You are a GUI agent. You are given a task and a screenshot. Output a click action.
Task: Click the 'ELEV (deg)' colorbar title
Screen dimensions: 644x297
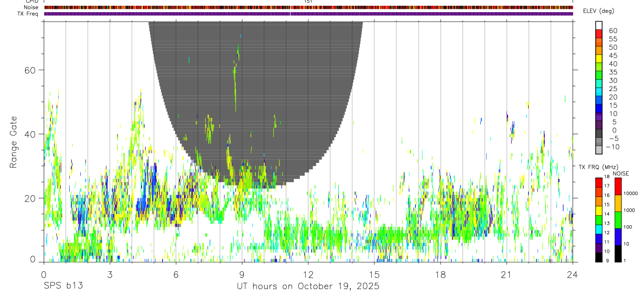[x=598, y=11]
